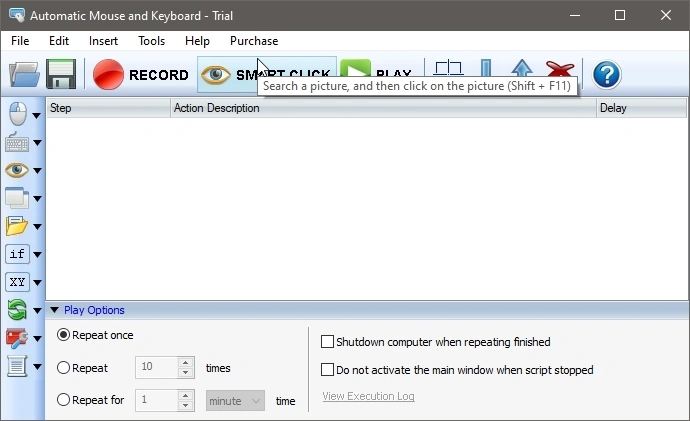Open the View Execution Log link

[x=368, y=396]
